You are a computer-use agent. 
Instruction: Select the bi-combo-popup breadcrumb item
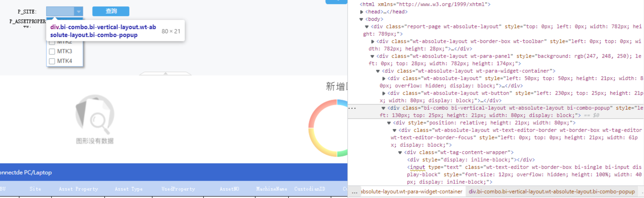point(552,192)
